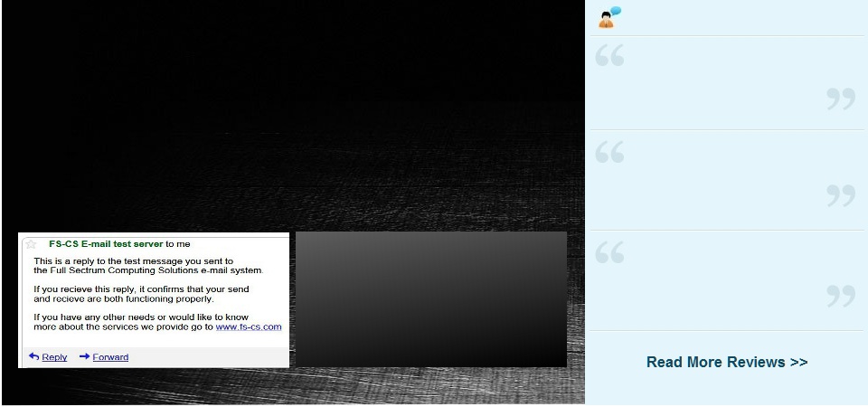
Task: Click the opening quote mark of third review
Action: 610,252
